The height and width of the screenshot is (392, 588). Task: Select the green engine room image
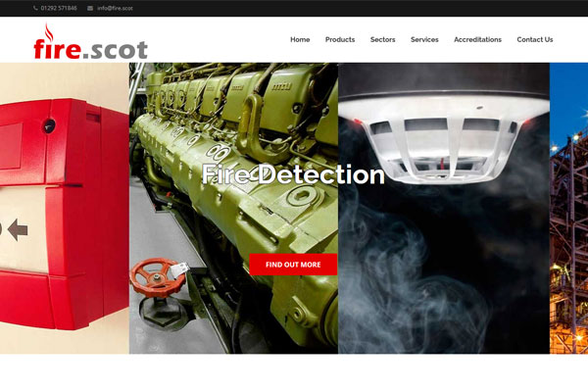point(233,208)
